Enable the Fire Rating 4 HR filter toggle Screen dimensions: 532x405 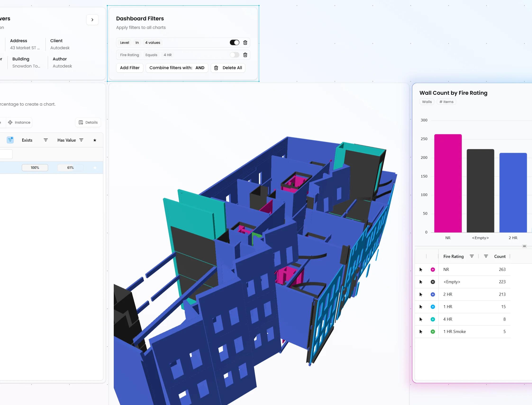tap(234, 55)
